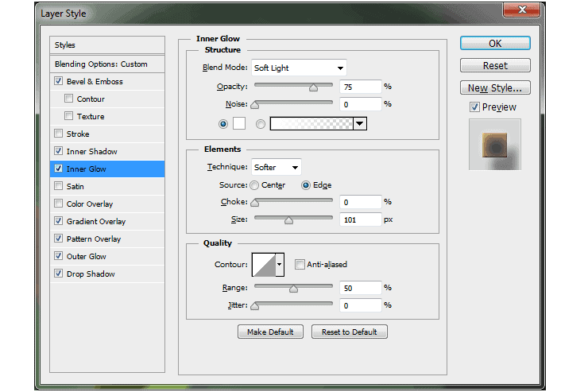Uncheck the Preview checkbox
Screen dimensions: 588x392
pos(474,107)
